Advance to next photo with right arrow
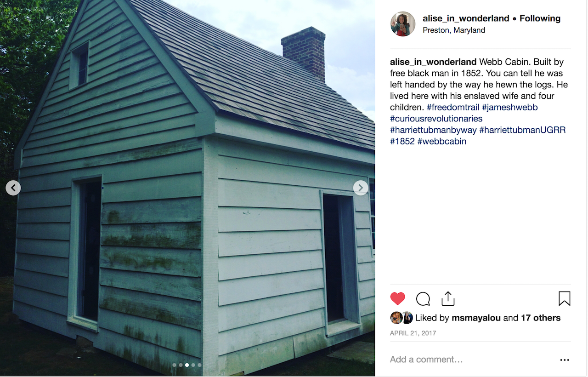This screenshot has width=588, height=377. point(361,188)
